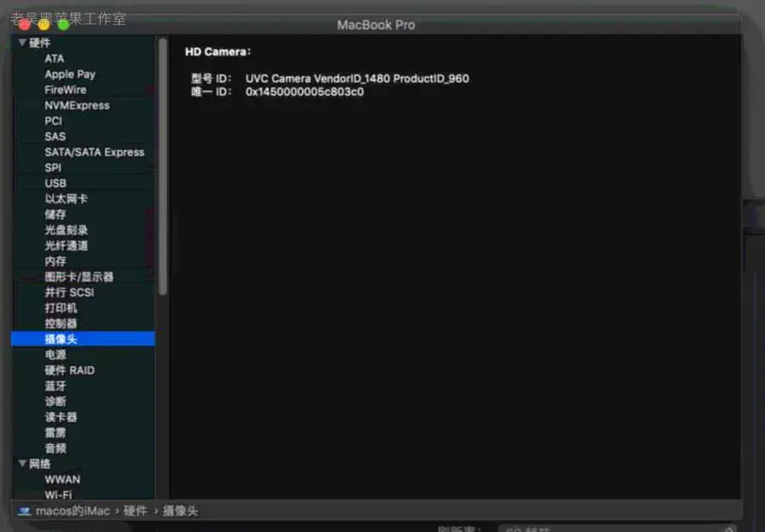
Task: Click the unique ID 0x1450000005c803c0 value
Action: point(304,92)
